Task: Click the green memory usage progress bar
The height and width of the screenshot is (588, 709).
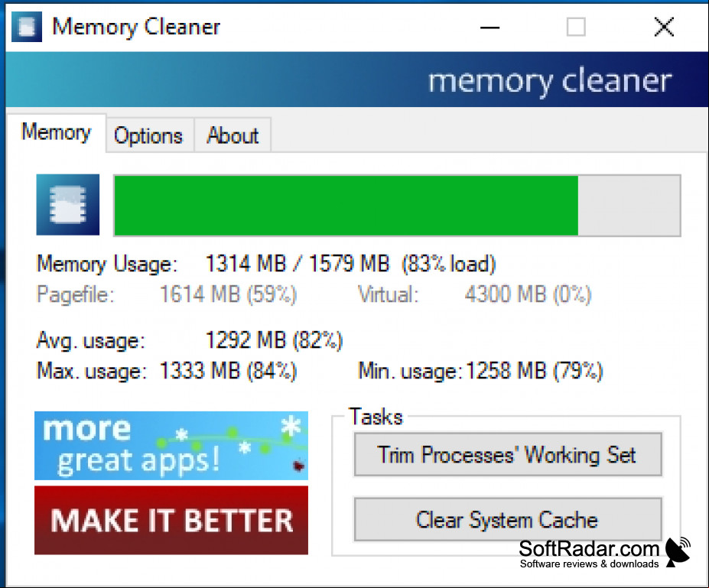Action: 397,206
